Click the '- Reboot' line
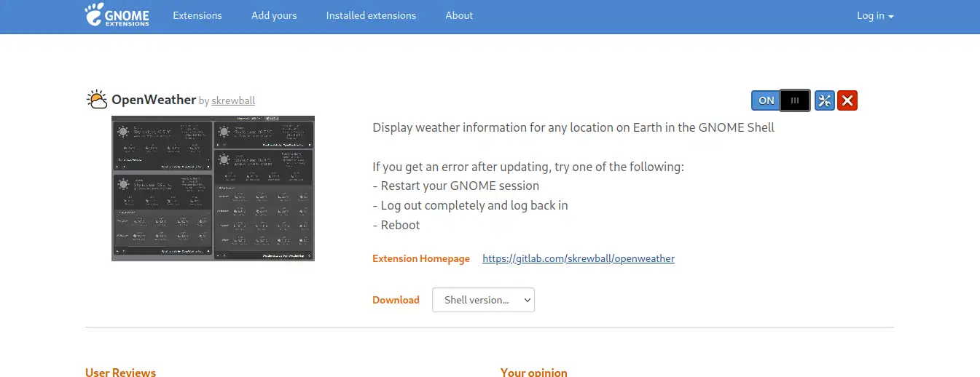Image resolution: width=980 pixels, height=377 pixels. tap(396, 225)
